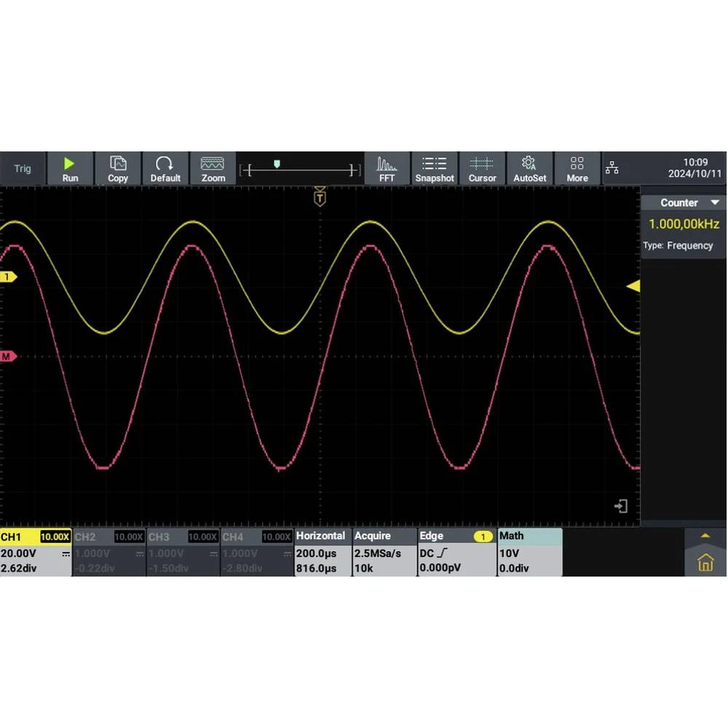Open the Zoom waveform tool
The width and height of the screenshot is (728, 728).
[213, 168]
